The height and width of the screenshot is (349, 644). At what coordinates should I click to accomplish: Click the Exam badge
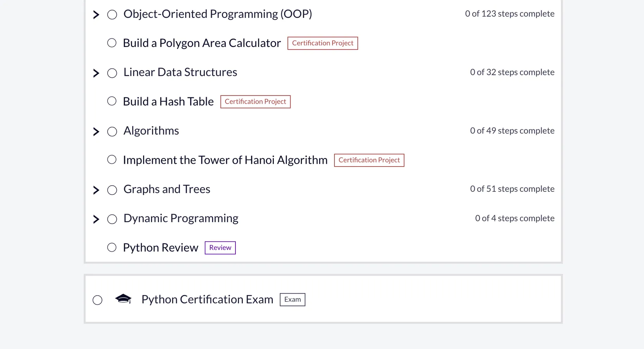(x=293, y=300)
